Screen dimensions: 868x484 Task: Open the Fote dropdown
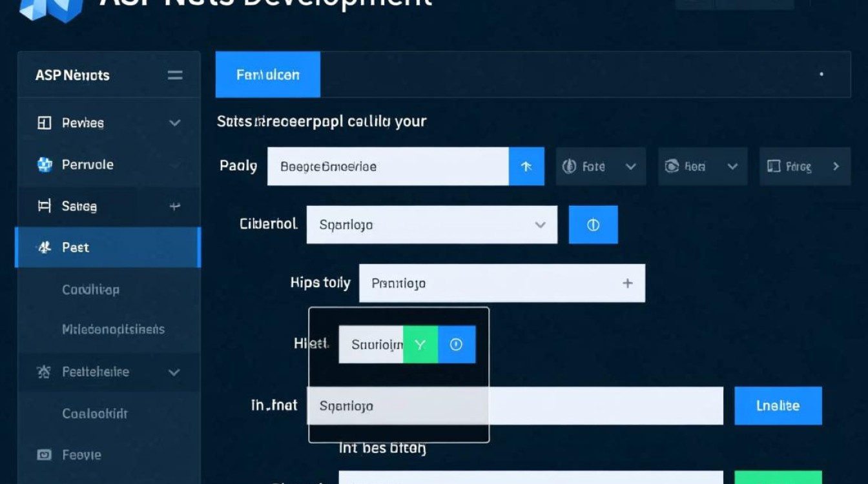point(601,166)
